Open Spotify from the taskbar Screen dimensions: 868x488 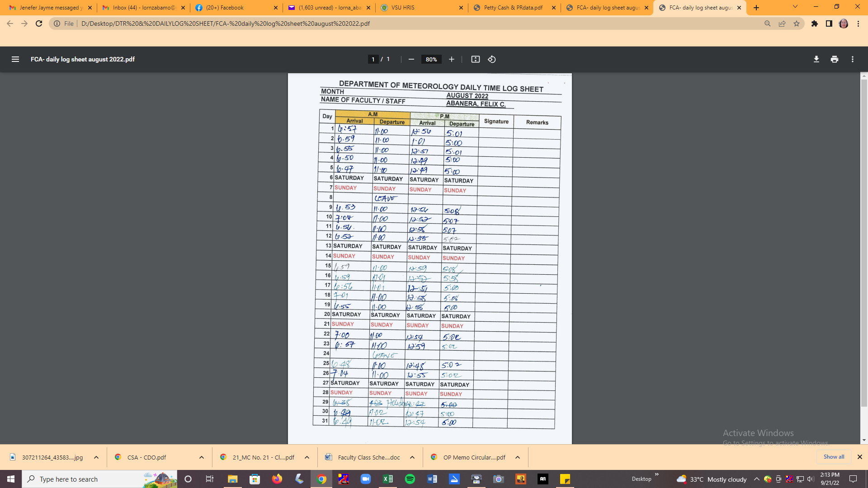(x=410, y=479)
